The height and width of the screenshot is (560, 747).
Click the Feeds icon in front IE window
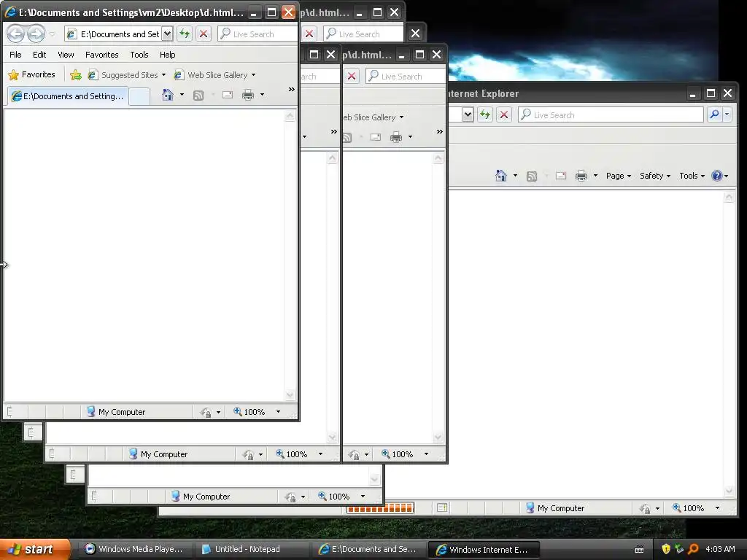tap(198, 96)
